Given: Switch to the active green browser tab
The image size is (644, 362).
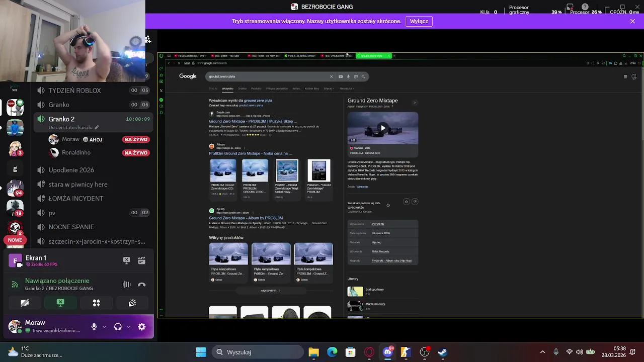Looking at the screenshot, I should 373,56.
